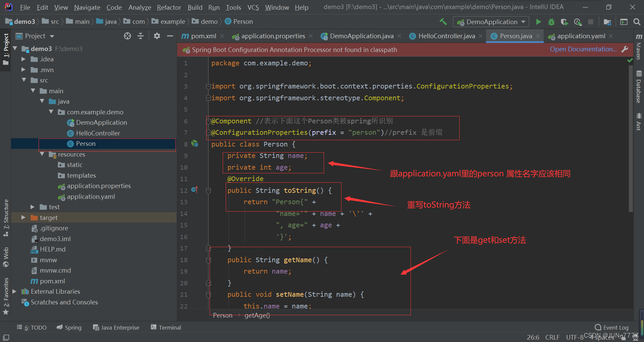Click getAge() in the editor breadcrumb

pyautogui.click(x=257, y=316)
